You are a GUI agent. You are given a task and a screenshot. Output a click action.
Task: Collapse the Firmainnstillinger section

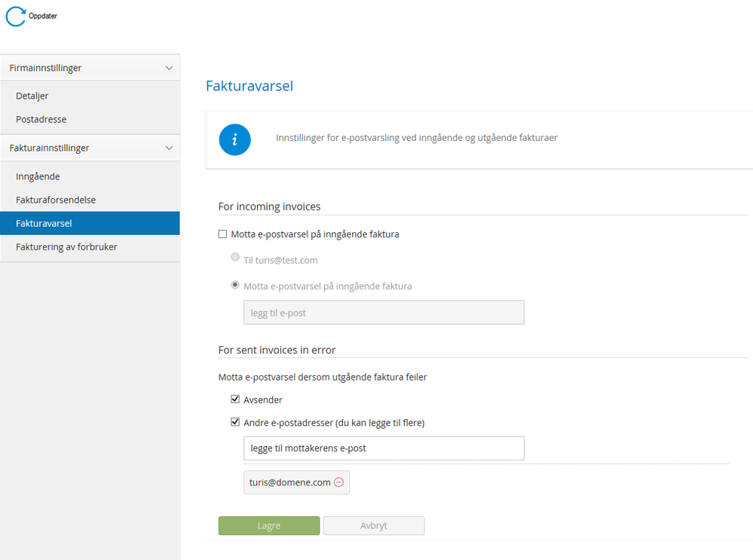pyautogui.click(x=169, y=68)
